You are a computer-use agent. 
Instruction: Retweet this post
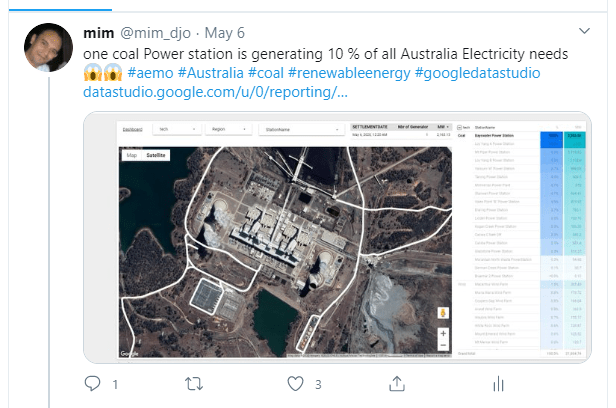[194, 383]
